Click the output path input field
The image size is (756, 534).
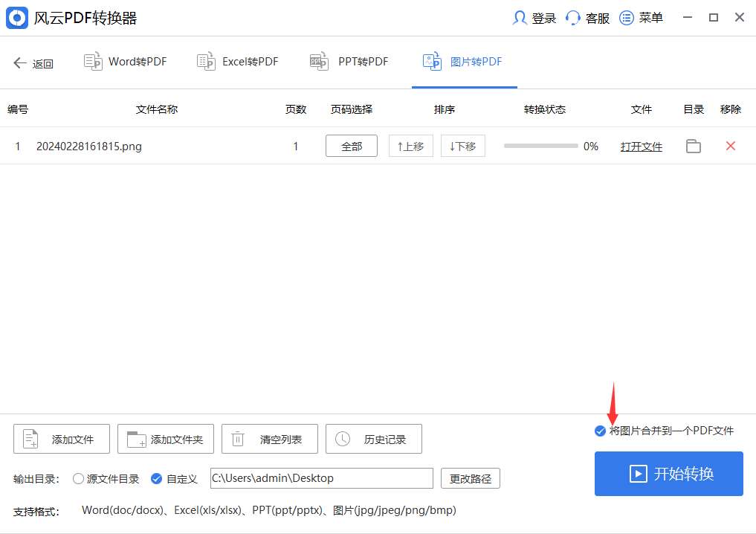point(321,478)
